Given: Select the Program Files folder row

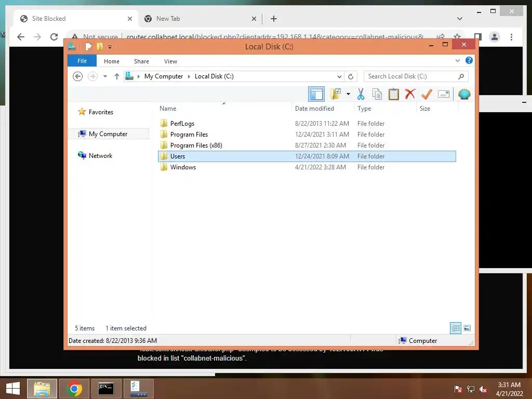Looking at the screenshot, I should (307, 135).
